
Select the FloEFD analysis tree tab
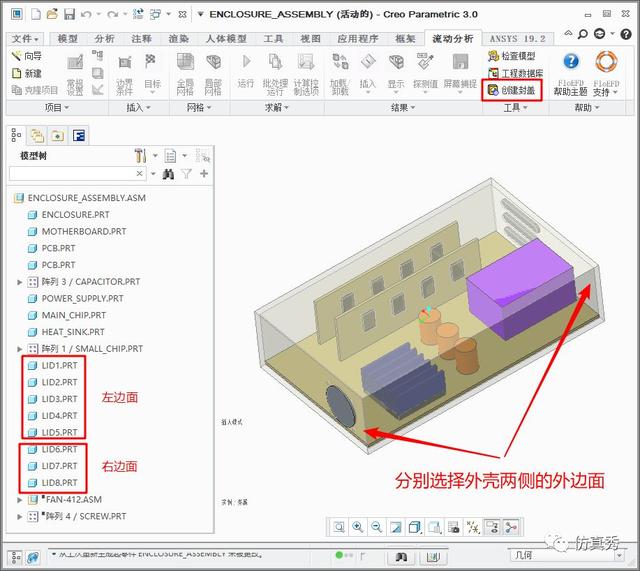(x=78, y=136)
